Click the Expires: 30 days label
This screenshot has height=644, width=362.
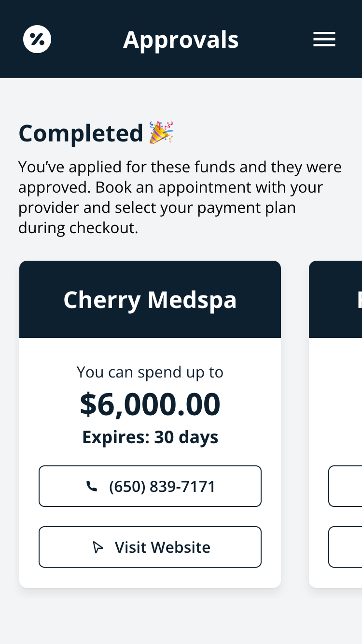pyautogui.click(x=150, y=437)
